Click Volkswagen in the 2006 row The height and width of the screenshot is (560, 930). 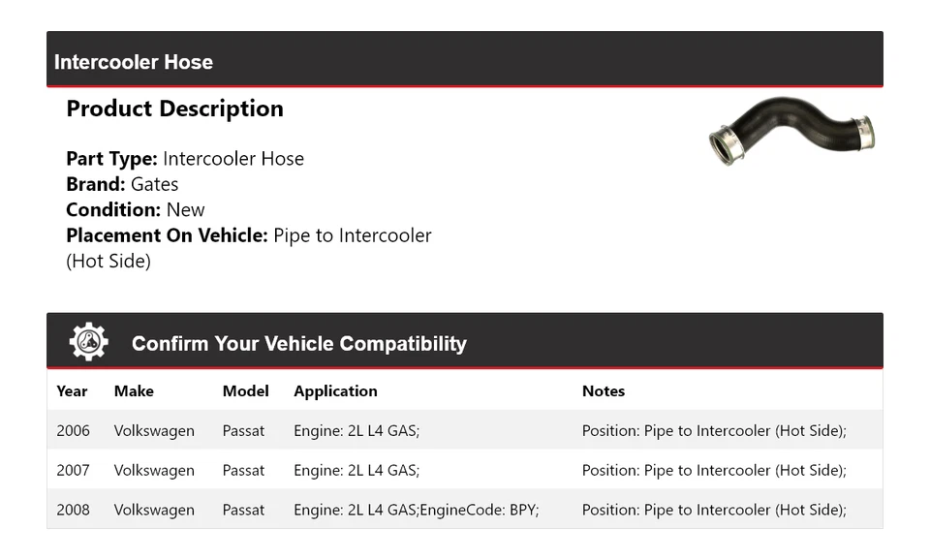tap(154, 431)
